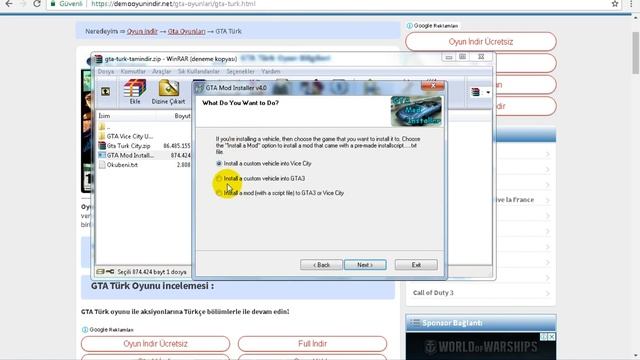Click ad info icon on Warships banner

coord(544,337)
